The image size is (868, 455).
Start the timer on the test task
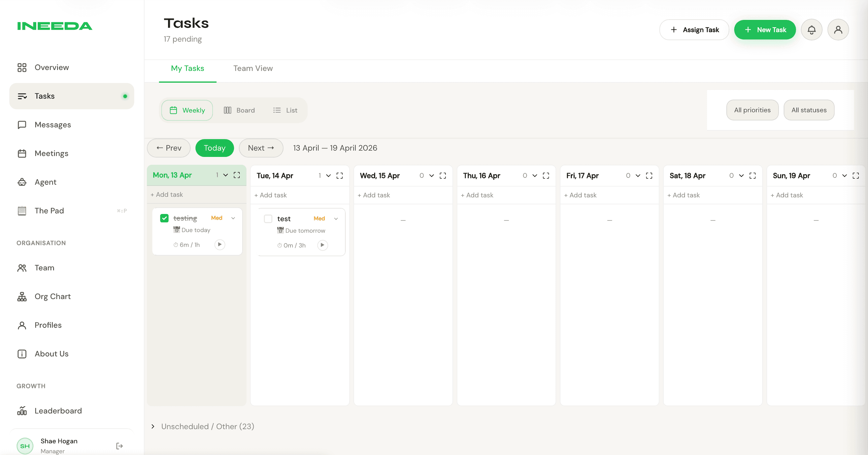(322, 245)
